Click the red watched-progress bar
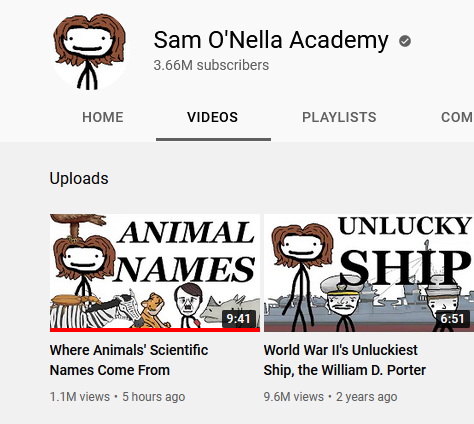 coord(155,330)
